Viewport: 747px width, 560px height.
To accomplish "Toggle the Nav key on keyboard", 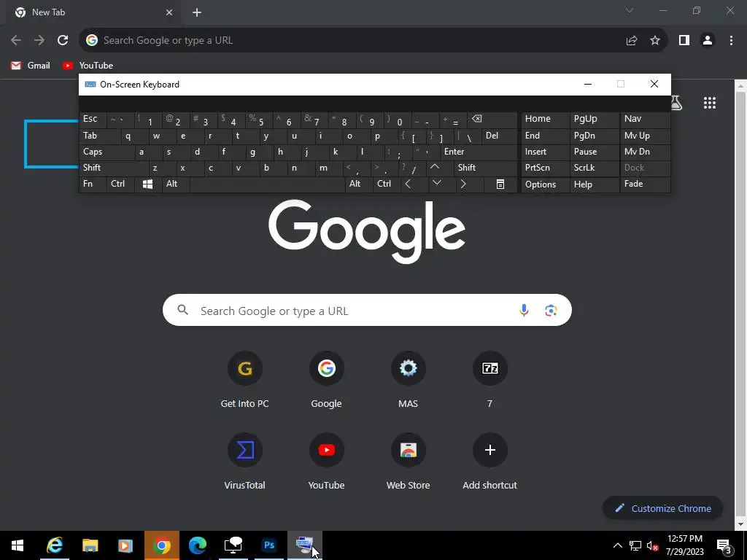I will (x=645, y=120).
